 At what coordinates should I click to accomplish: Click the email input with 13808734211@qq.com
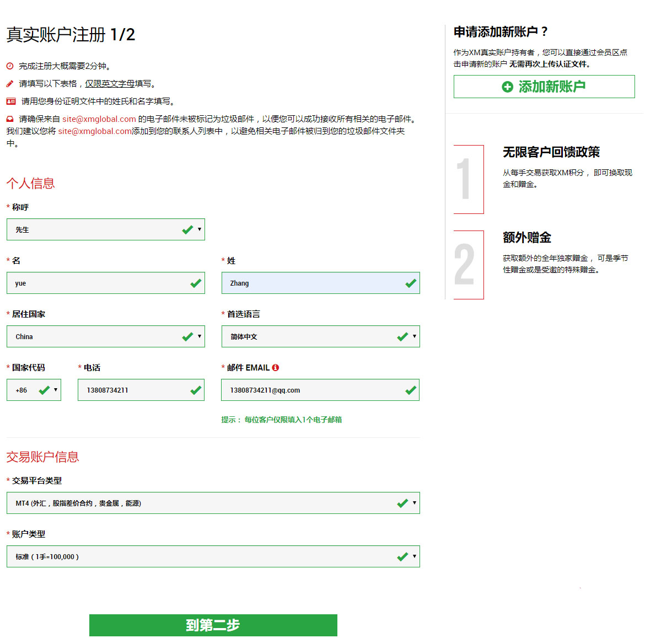320,390
